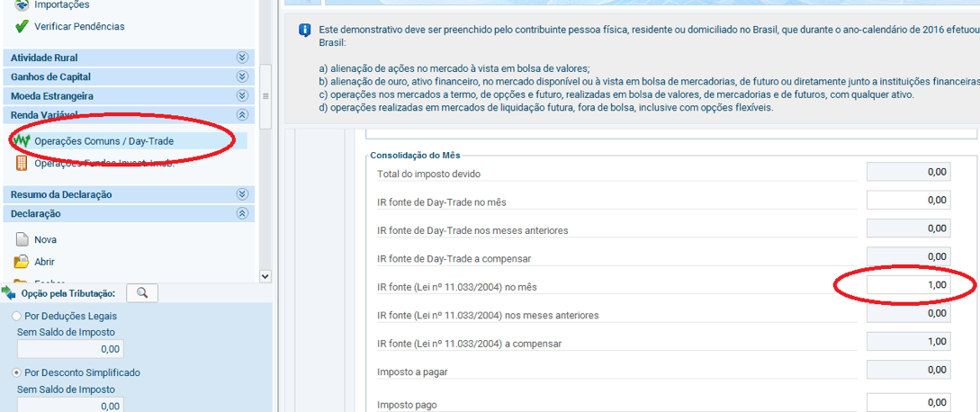The width and height of the screenshot is (980, 412).
Task: Click the sidebar scrollbar down arrow
Action: pyautogui.click(x=265, y=276)
